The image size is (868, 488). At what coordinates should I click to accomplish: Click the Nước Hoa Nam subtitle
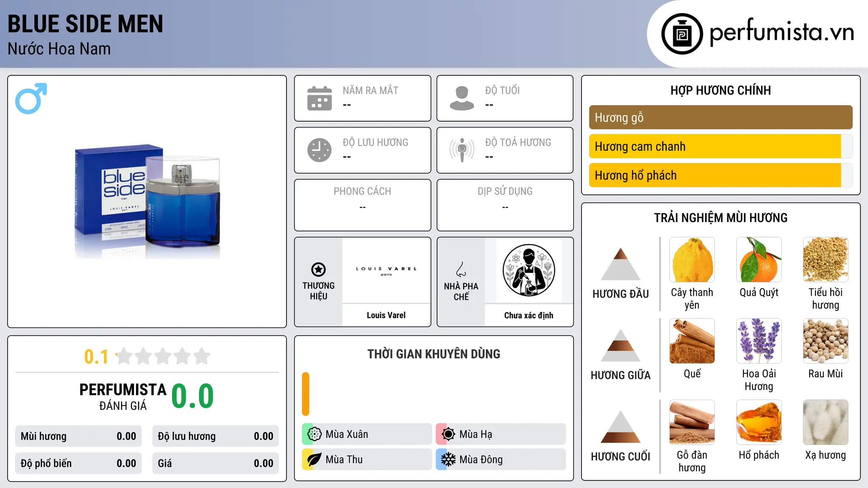coord(59,49)
